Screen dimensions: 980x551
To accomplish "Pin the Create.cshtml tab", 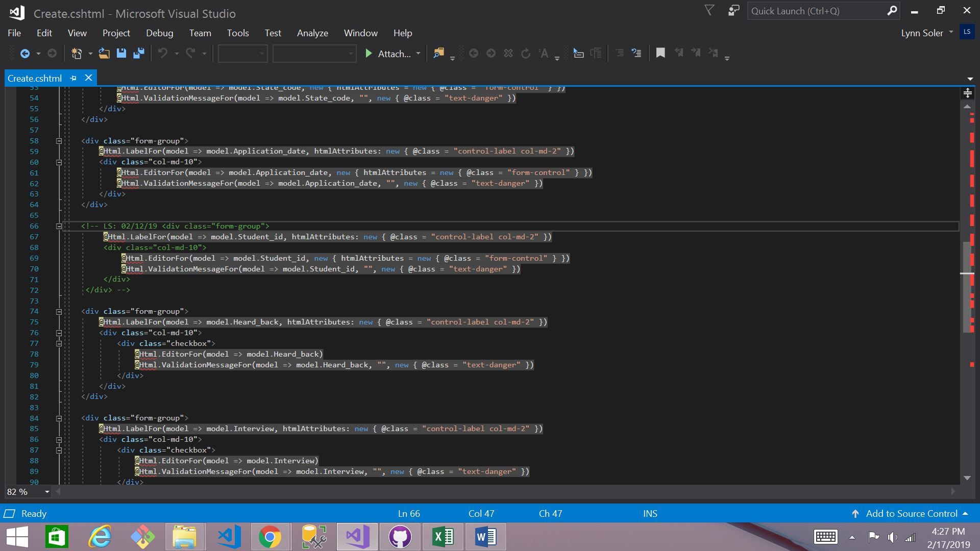I will click(73, 78).
